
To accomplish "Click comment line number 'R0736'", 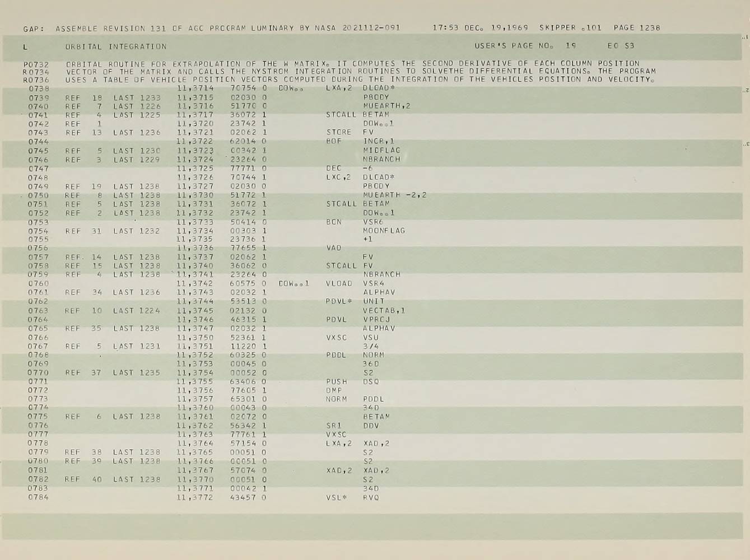I will pos(36,80).
